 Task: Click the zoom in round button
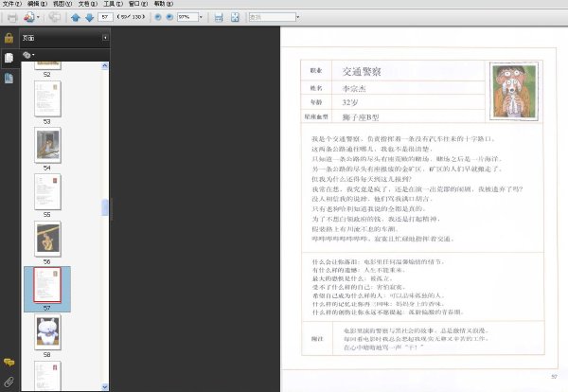click(x=169, y=17)
